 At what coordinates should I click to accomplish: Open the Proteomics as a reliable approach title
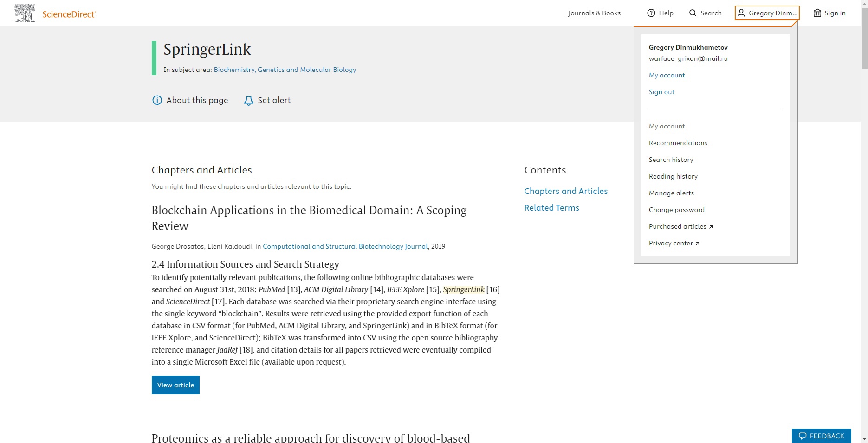[x=311, y=438]
